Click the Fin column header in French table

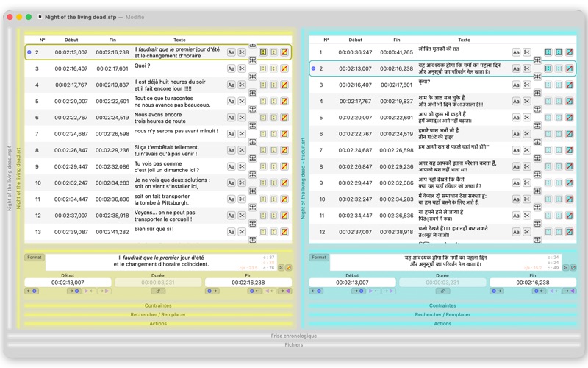click(112, 40)
